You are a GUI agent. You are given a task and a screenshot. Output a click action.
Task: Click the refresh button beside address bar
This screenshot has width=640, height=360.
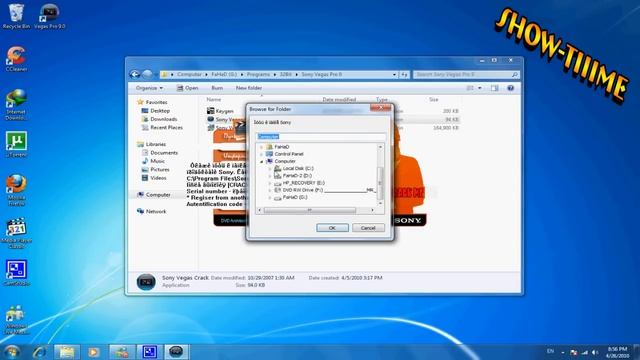pos(404,75)
